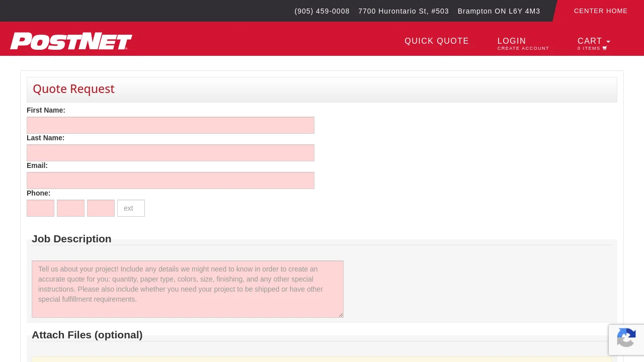Focus the Last Name input field
Image resolution: width=644 pixels, height=362 pixels.
tap(171, 153)
